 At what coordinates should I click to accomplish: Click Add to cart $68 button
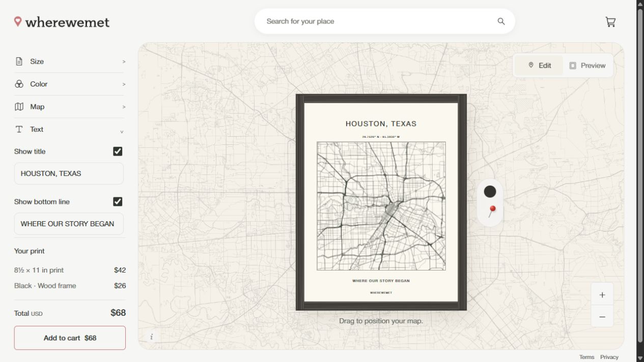coord(70,338)
